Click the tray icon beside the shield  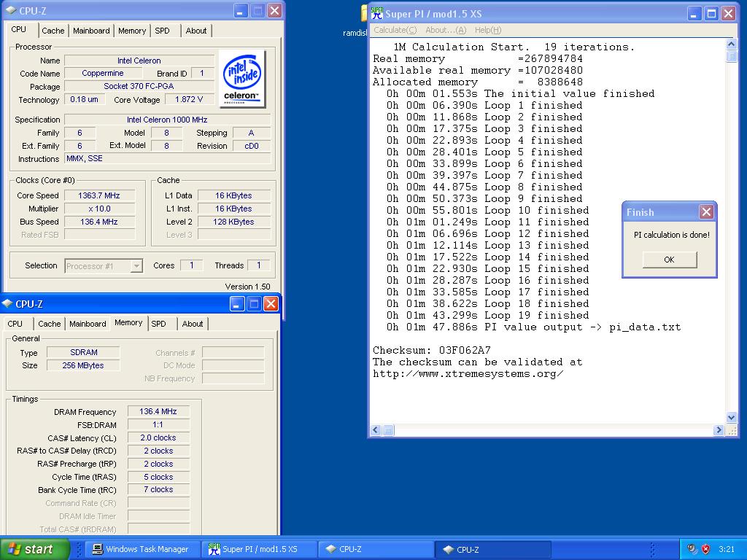[692, 549]
